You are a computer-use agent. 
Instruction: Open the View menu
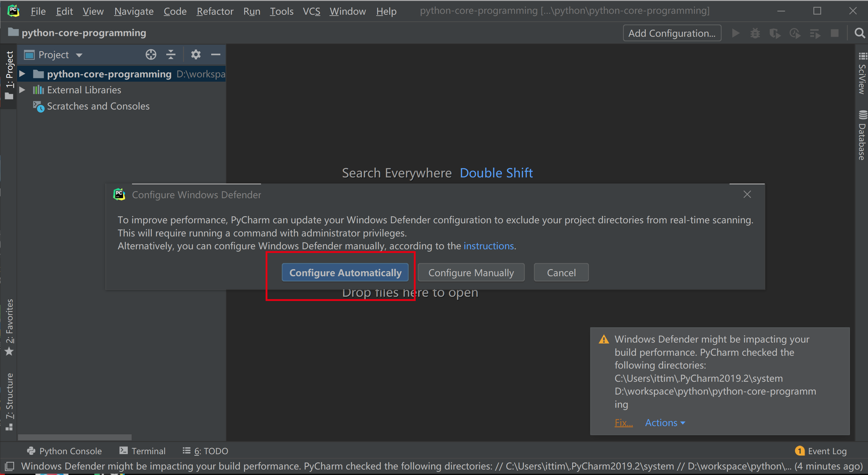(93, 11)
